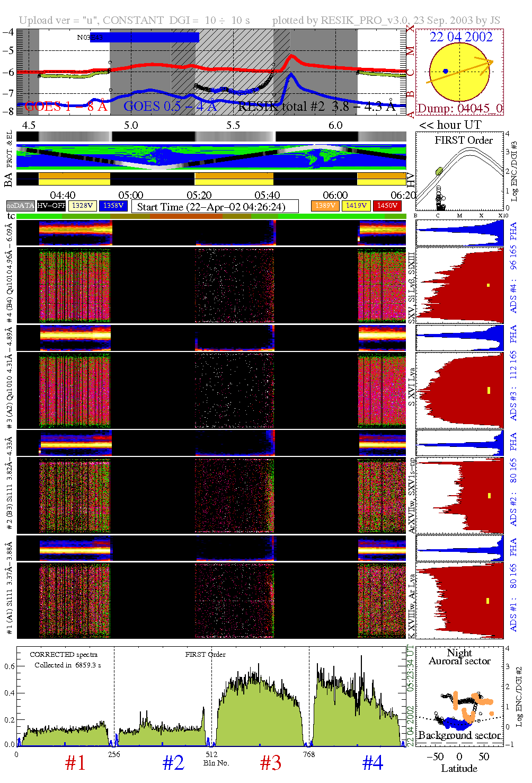532x783 pixels.
Task: Click the red #1 spectrum label
Action: click(x=75, y=763)
